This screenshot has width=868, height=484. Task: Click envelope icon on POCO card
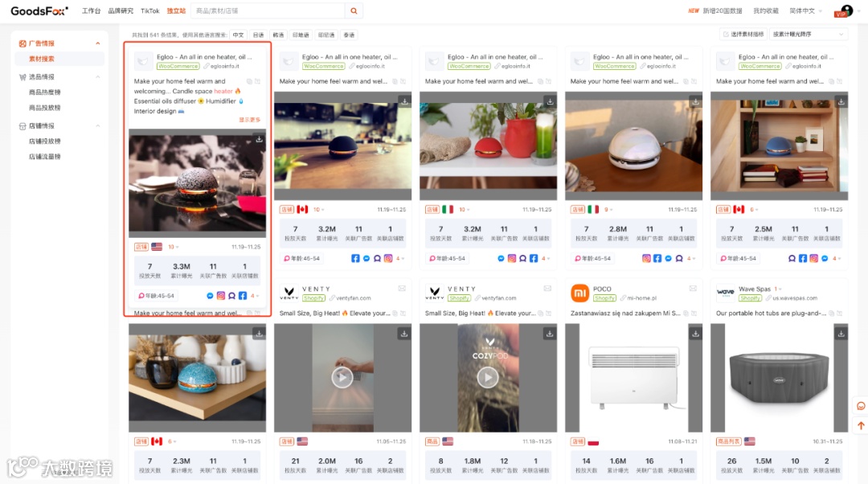tap(693, 289)
